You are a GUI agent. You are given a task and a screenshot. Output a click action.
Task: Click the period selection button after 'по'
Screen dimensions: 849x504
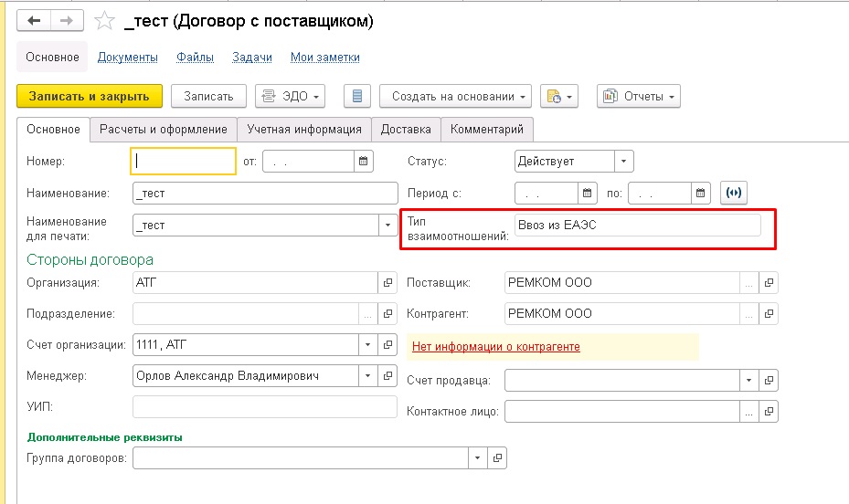pos(734,193)
